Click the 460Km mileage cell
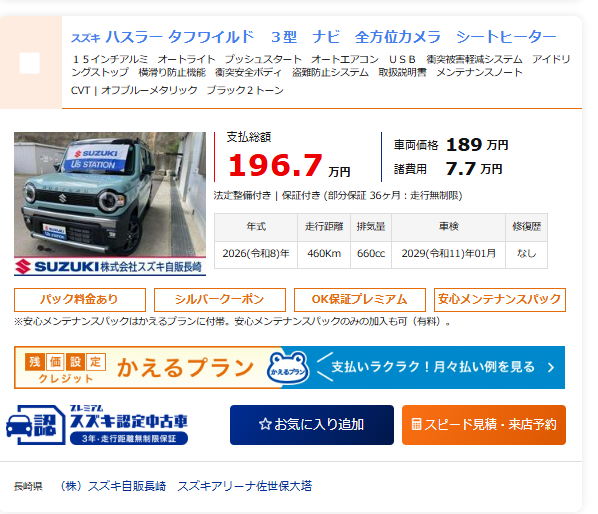 click(324, 254)
